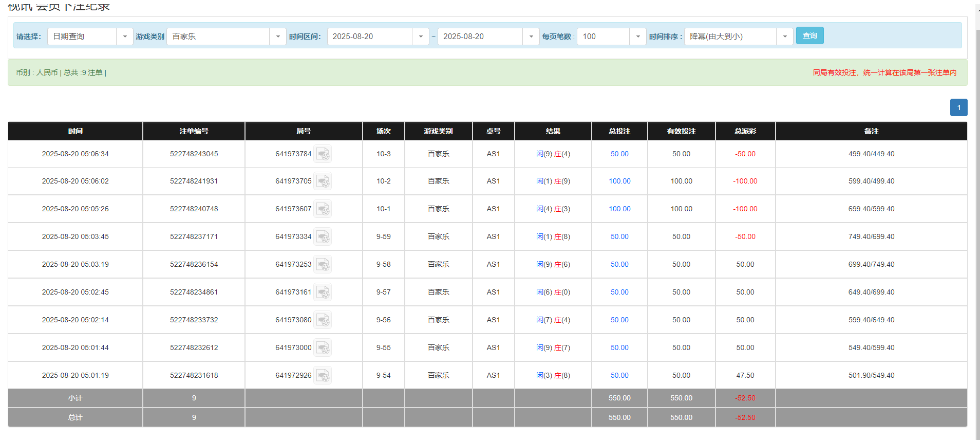Go to page 1 pagination button
The image size is (980, 440).
[958, 107]
